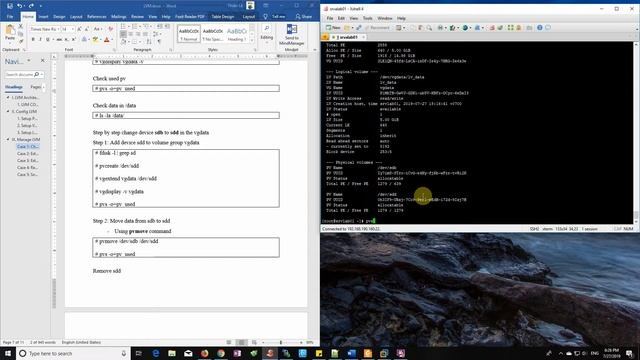Click the blue Help icon in Xshell toolbar

(x=540, y=28)
